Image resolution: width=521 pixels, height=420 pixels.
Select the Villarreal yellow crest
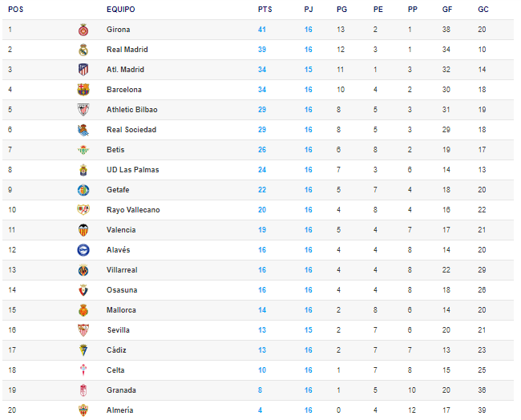(83, 270)
